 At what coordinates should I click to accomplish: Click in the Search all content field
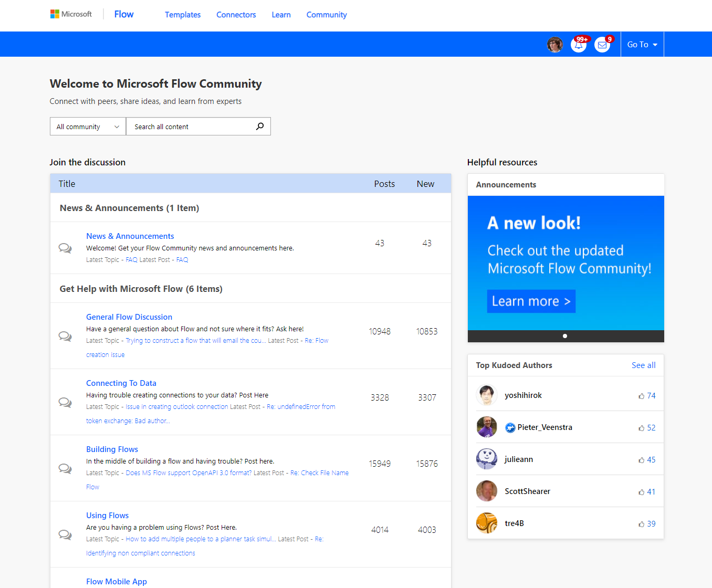click(192, 127)
